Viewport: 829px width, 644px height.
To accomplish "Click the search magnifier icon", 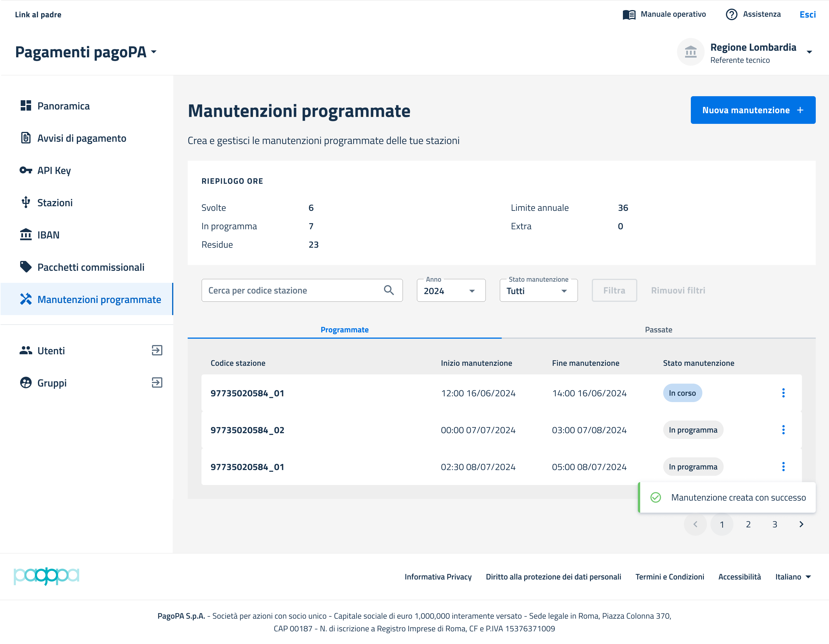I will tap(389, 291).
